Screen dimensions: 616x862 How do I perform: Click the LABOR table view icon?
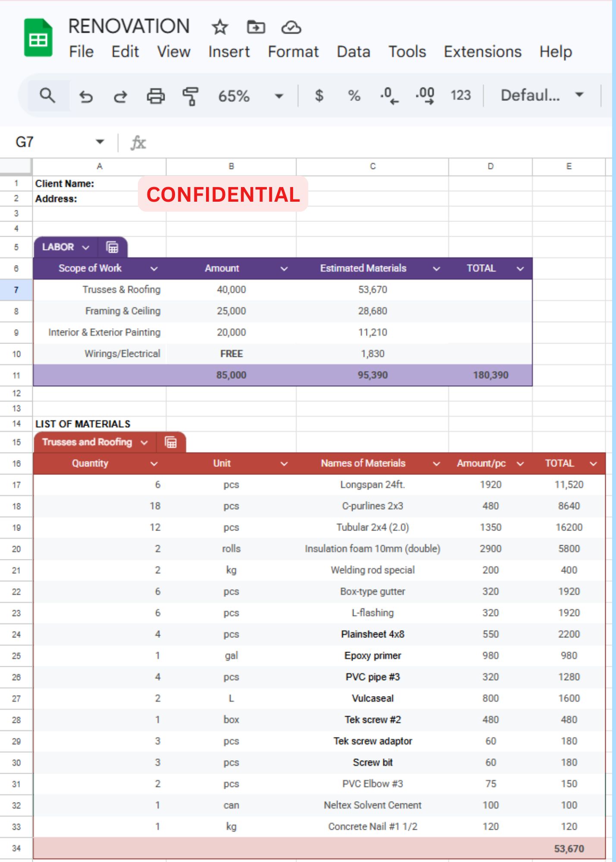[x=112, y=247]
